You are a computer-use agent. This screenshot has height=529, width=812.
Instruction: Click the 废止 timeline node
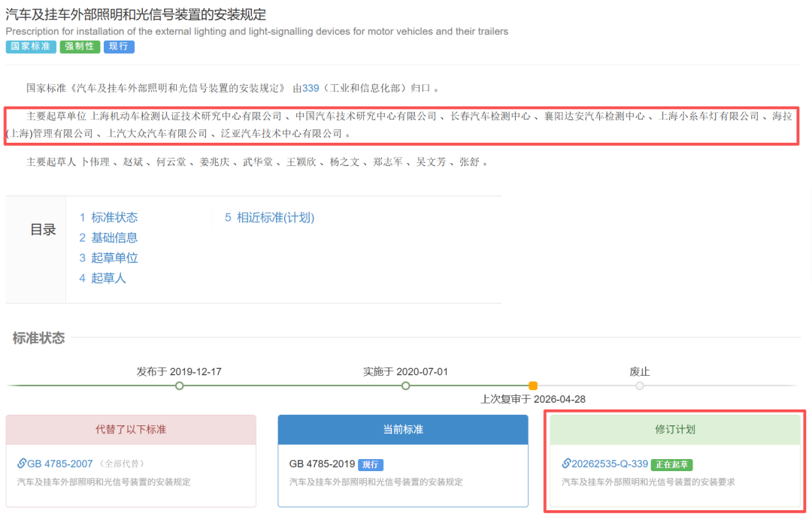coord(640,385)
